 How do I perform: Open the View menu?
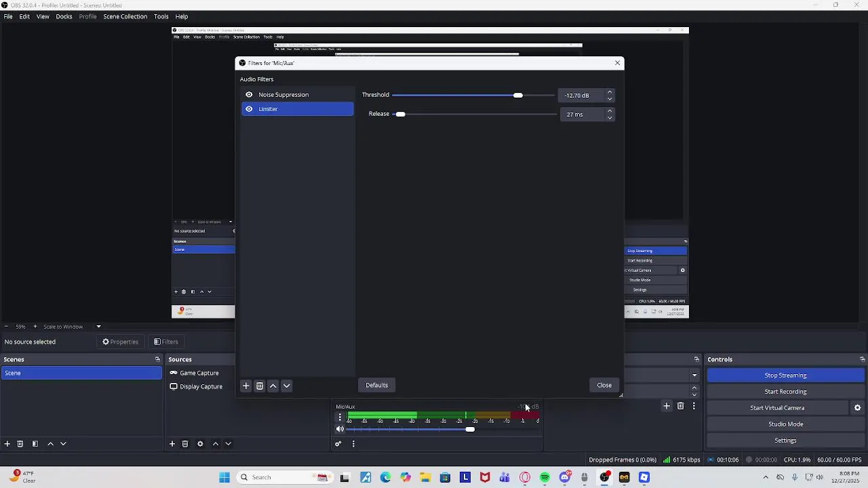(43, 16)
